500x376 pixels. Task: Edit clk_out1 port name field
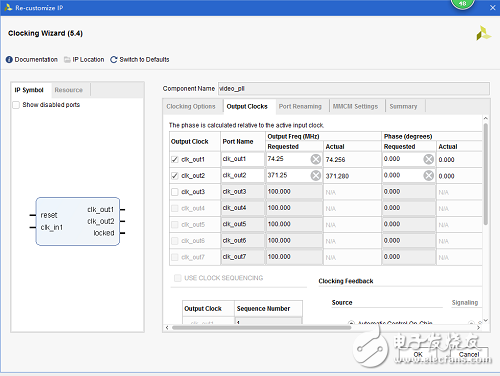click(x=243, y=159)
